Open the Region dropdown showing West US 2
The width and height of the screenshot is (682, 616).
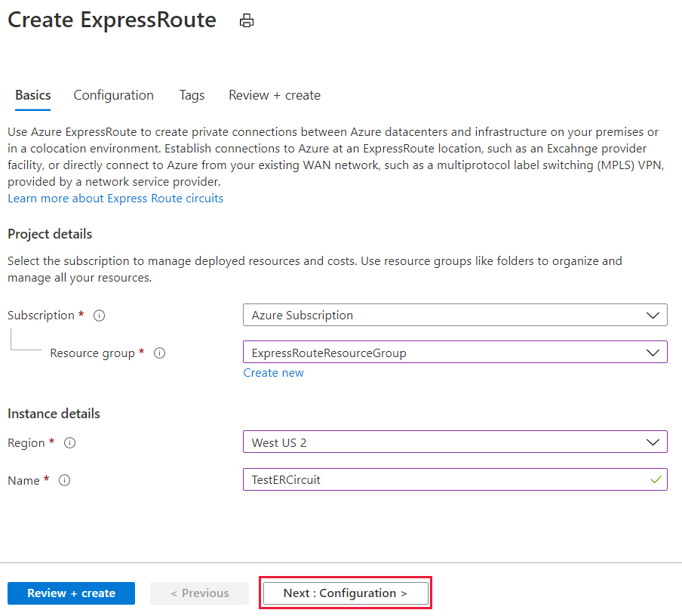(x=455, y=442)
